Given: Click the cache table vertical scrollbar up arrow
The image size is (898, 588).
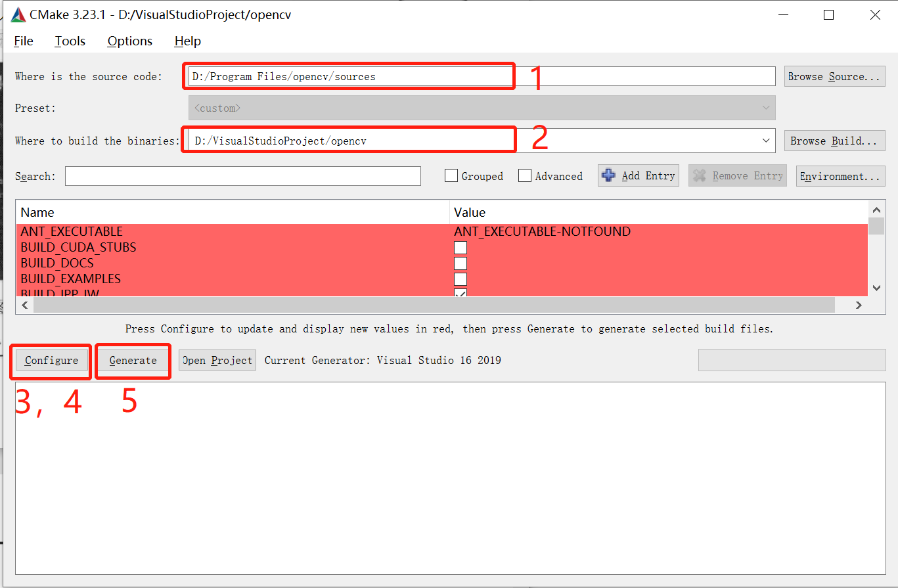Looking at the screenshot, I should tap(876, 210).
